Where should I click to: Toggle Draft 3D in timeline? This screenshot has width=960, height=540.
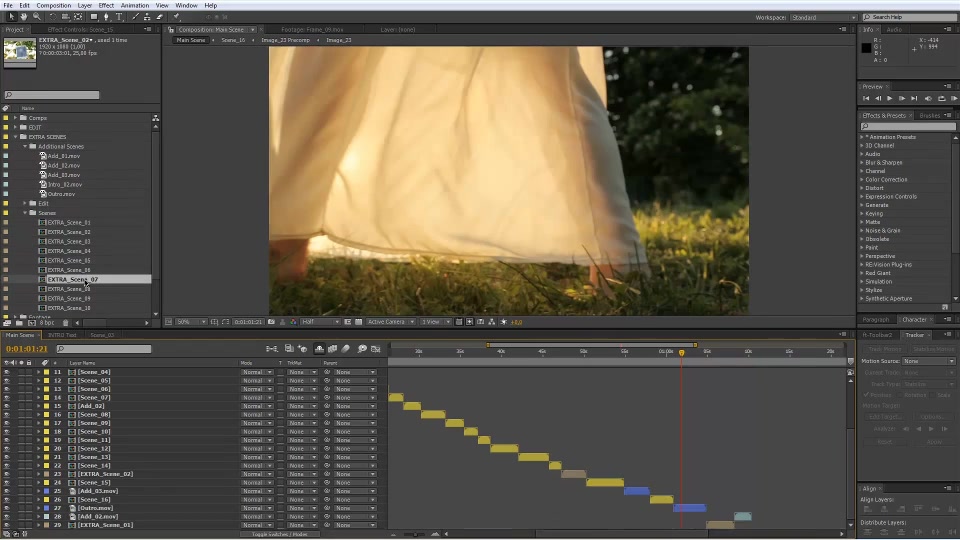tap(302, 349)
